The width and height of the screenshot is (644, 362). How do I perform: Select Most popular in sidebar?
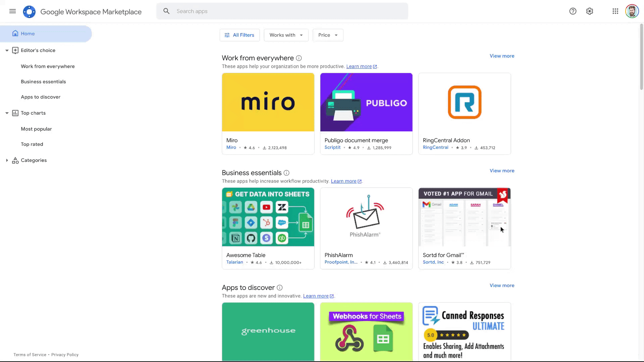(36, 129)
